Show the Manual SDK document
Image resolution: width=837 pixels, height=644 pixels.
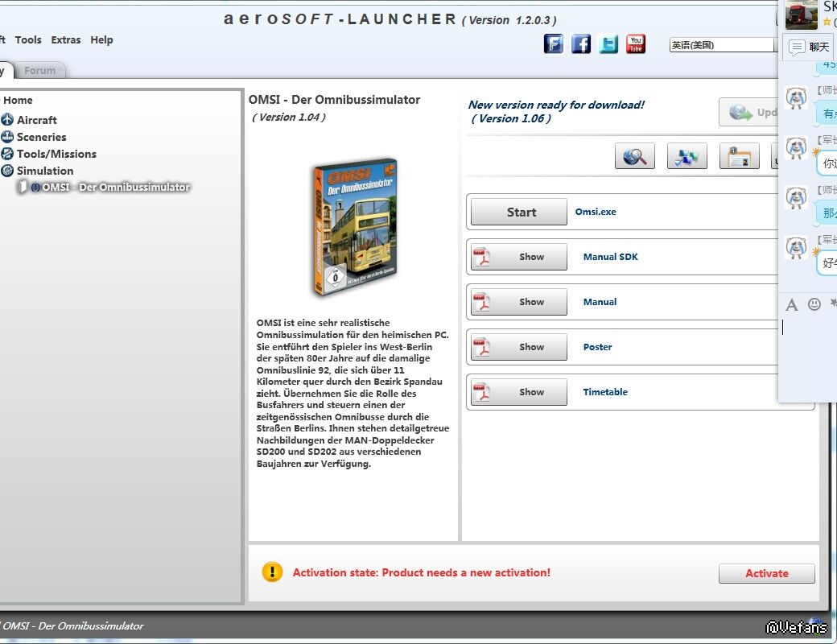tap(519, 257)
